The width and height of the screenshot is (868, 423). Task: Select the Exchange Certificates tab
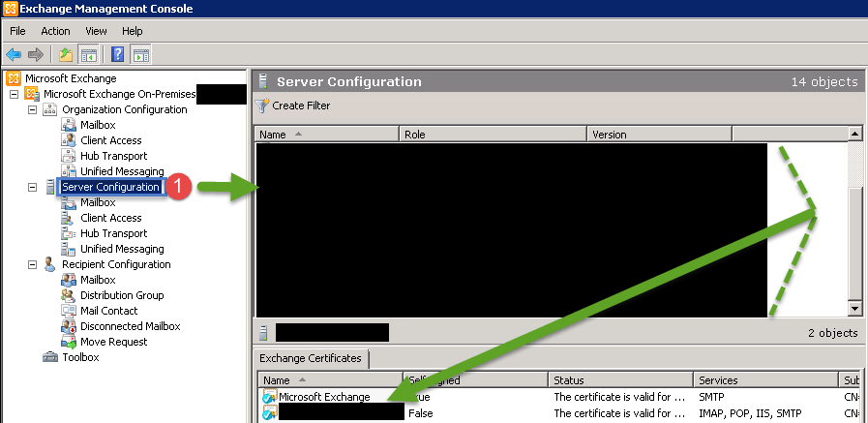point(311,358)
